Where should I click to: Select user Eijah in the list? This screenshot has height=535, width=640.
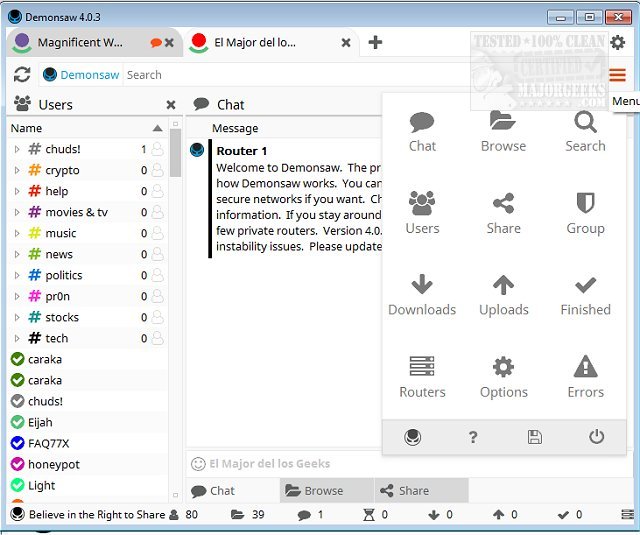click(87, 422)
